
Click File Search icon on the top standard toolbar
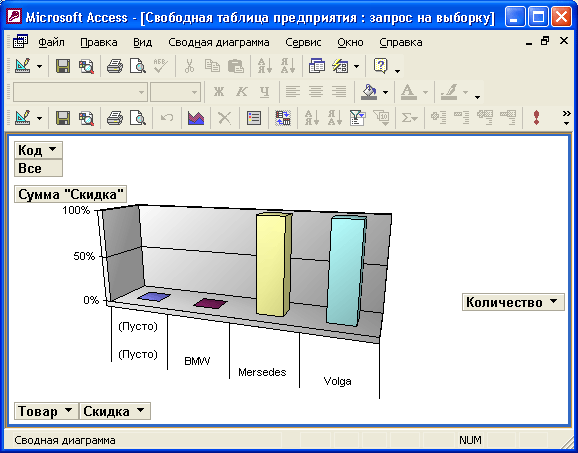86,66
